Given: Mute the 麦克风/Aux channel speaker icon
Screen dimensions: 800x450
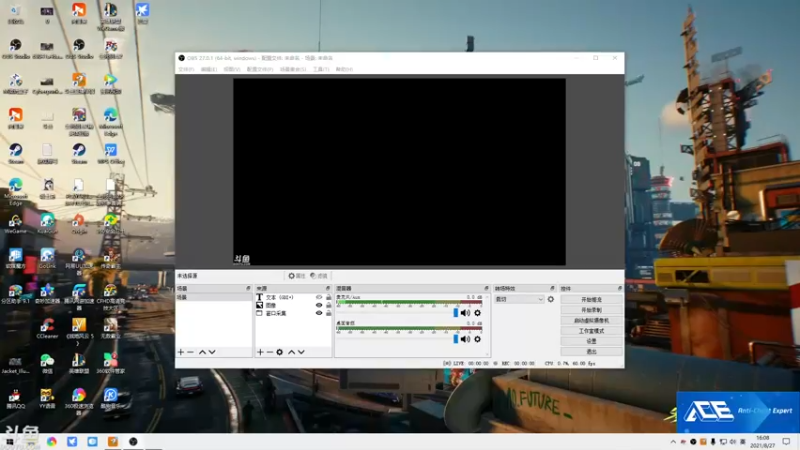Looking at the screenshot, I should coord(465,313).
